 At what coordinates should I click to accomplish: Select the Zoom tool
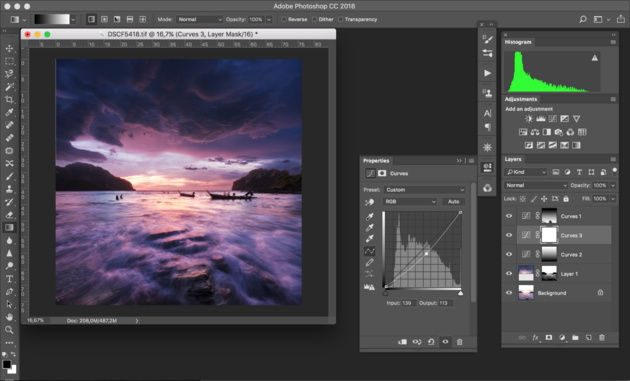pos(9,330)
